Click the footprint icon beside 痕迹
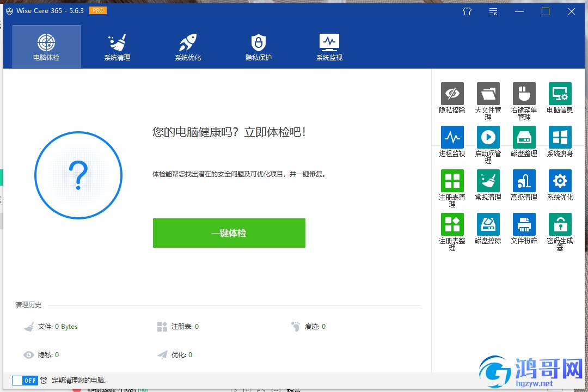The width and height of the screenshot is (588, 392). pyautogui.click(x=296, y=326)
